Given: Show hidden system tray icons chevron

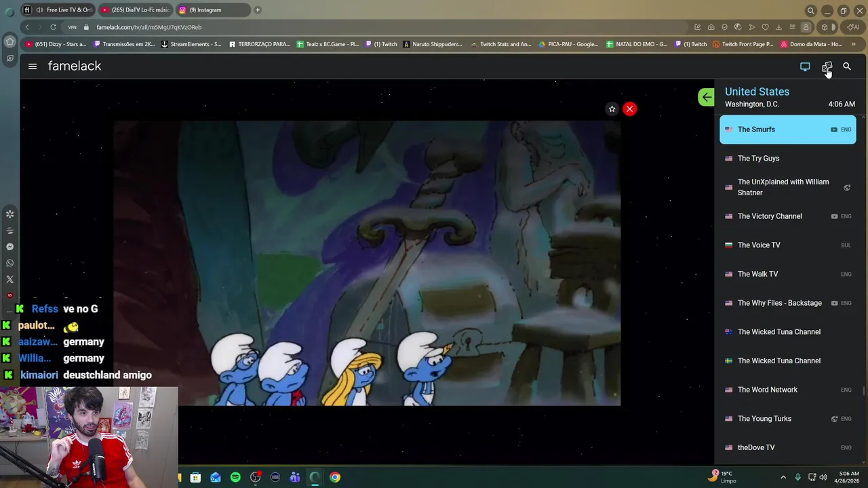Looking at the screenshot, I should point(783,477).
